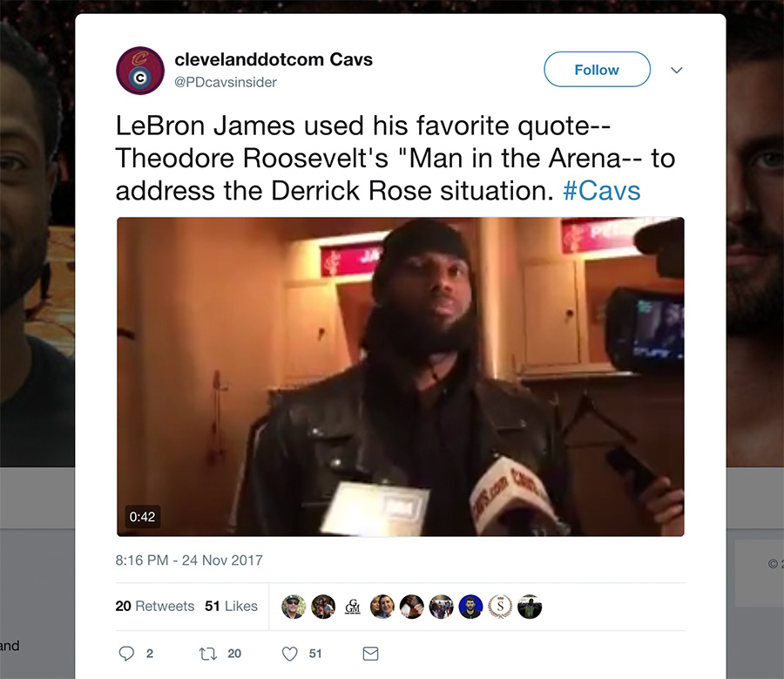
Task: Follow the @PDcavsinsider account
Action: [x=597, y=70]
